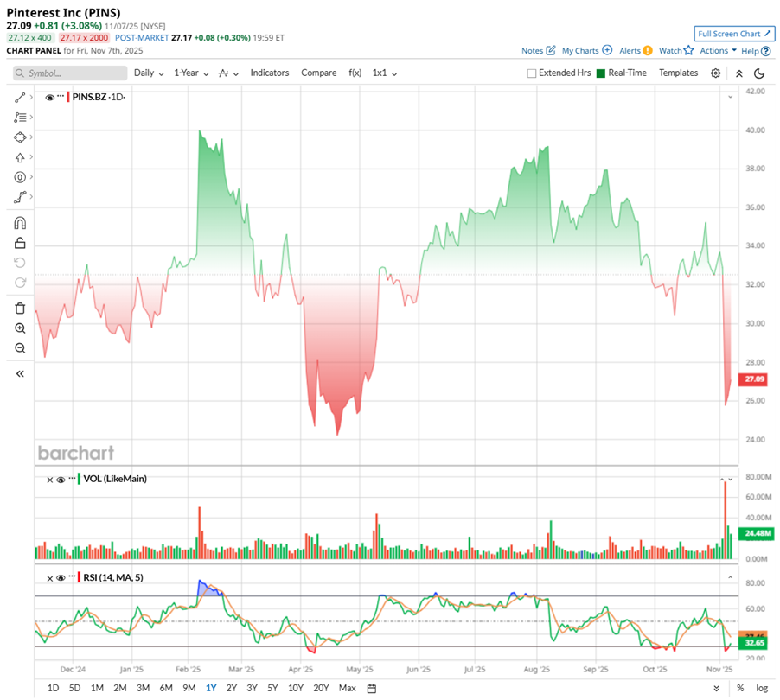Open chart settings gear
This screenshot has width=780, height=700.
click(x=715, y=73)
